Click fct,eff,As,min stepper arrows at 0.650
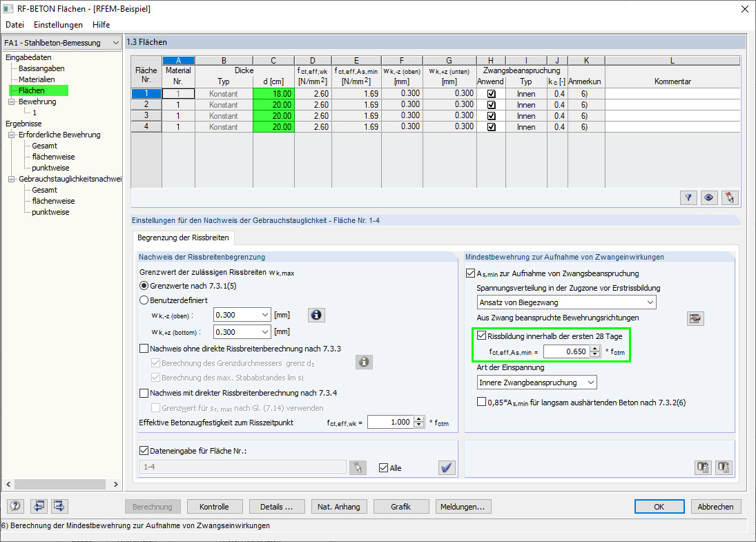This screenshot has height=542, width=756. coord(595,351)
